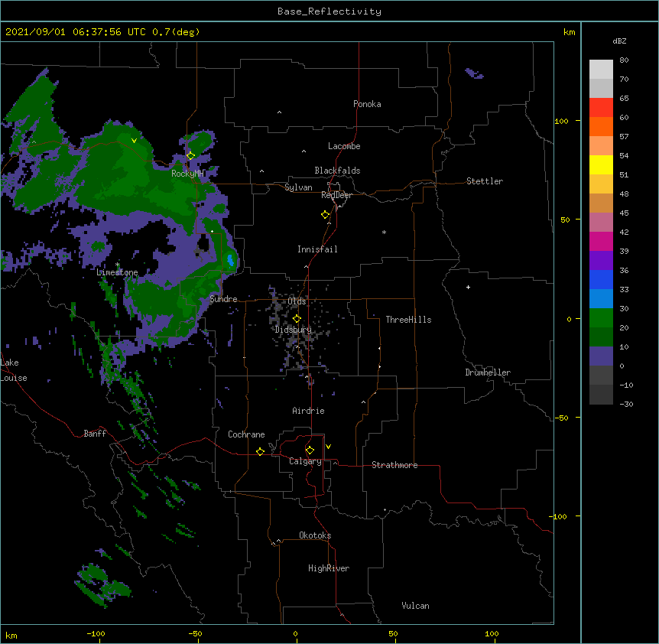Image resolution: width=659 pixels, height=644 pixels.
Task: Click the Limestone label
Action: pos(117,272)
